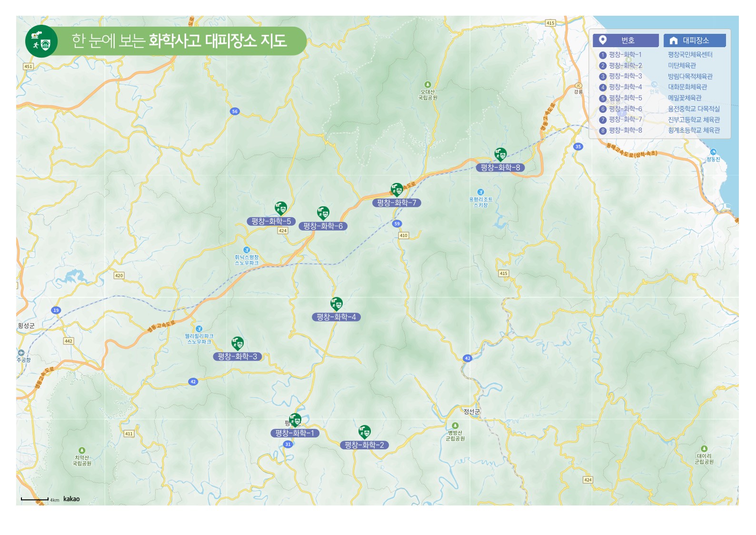Click the green evacuation logo in title banner
756x535 pixels.
(x=41, y=41)
